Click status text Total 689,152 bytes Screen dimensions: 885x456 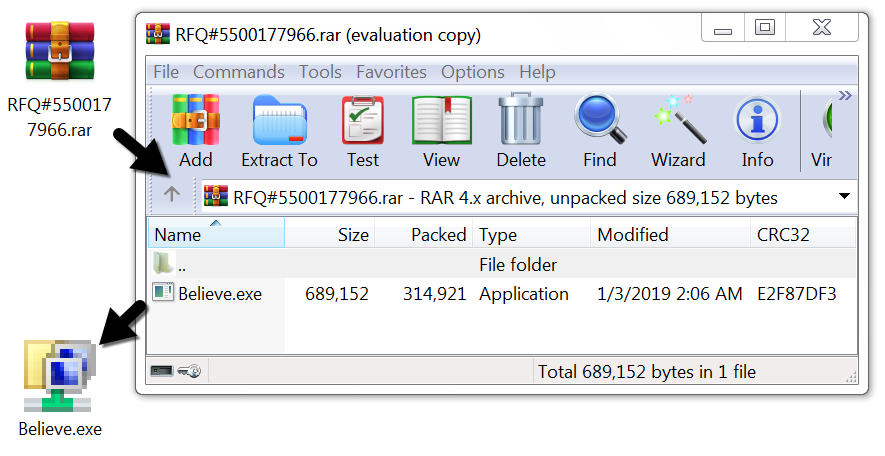646,371
